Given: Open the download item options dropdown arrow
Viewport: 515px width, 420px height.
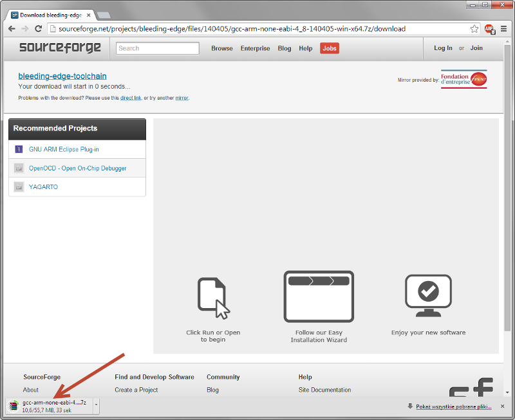Looking at the screenshot, I should coord(96,406).
